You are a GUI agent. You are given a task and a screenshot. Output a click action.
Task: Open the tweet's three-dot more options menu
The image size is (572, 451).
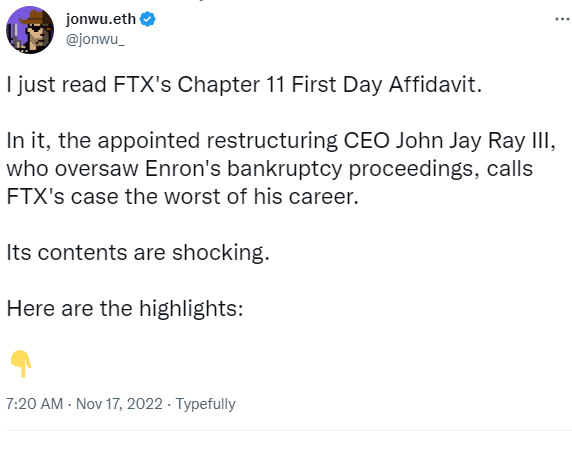[x=563, y=19]
